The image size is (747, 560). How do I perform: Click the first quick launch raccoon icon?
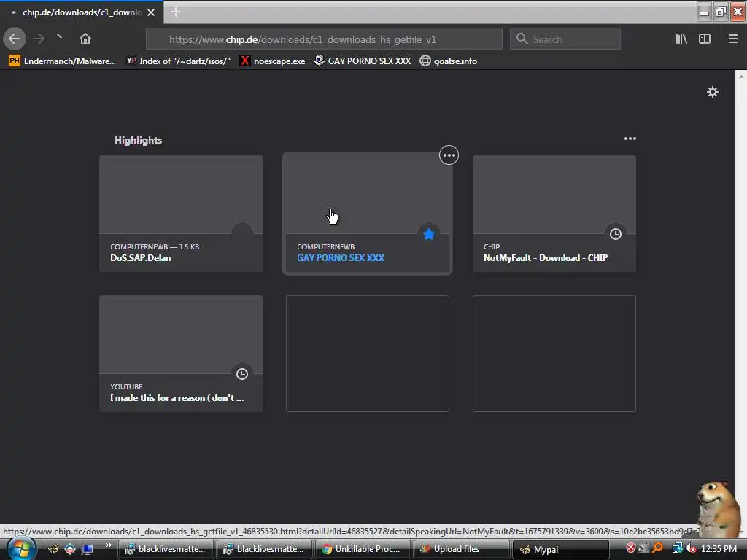pyautogui.click(x=53, y=549)
